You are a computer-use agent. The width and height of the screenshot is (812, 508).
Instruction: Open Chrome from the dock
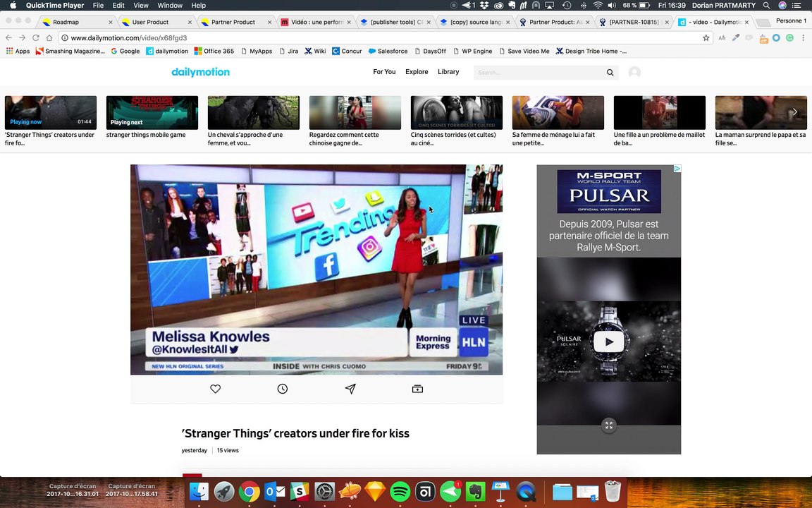[x=249, y=491]
